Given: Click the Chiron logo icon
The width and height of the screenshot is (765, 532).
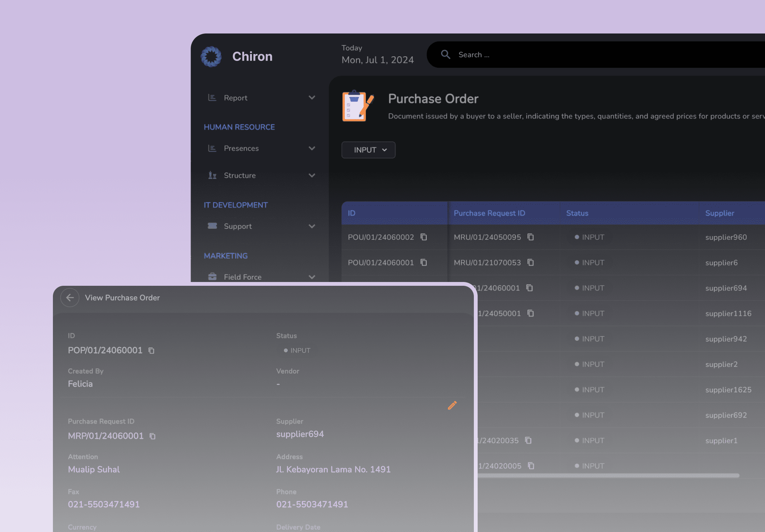Looking at the screenshot, I should point(211,57).
